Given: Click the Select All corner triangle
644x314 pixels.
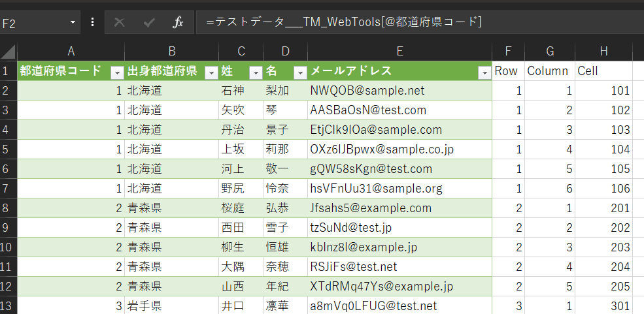Looking at the screenshot, I should pyautogui.click(x=8, y=52).
